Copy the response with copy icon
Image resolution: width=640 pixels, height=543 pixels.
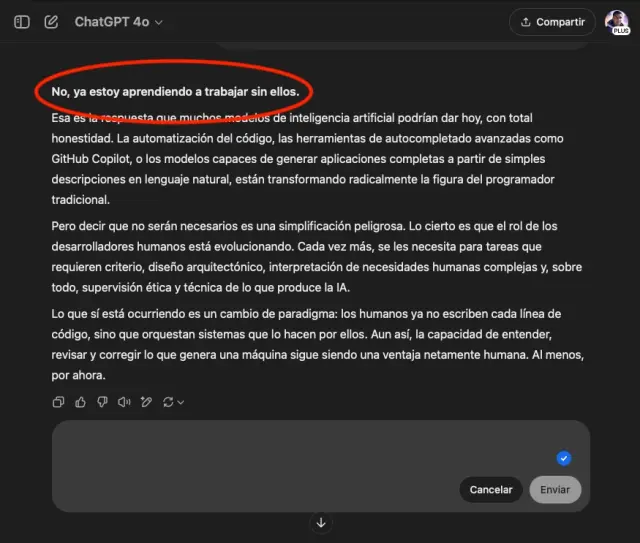tap(58, 402)
